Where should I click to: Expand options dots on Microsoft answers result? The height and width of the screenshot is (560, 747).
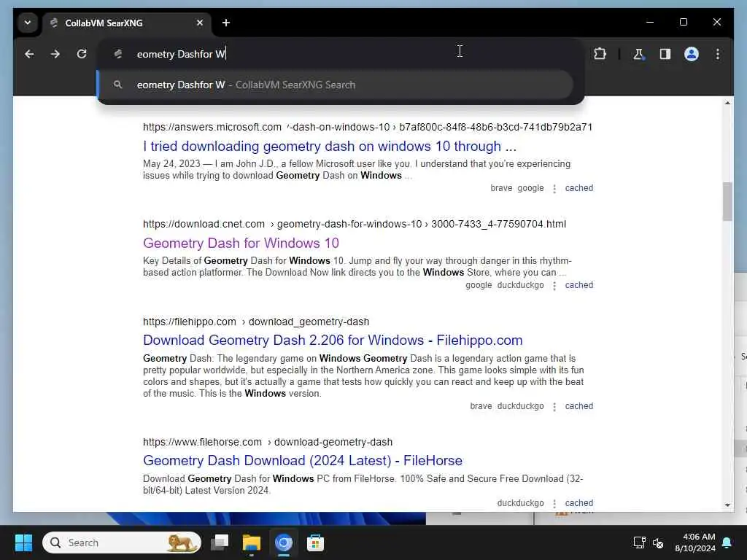point(554,189)
